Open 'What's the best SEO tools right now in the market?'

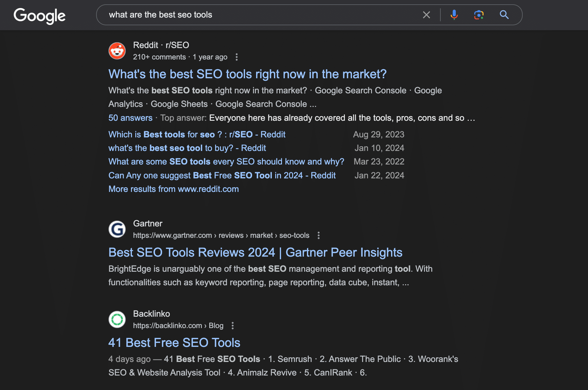pyautogui.click(x=247, y=74)
